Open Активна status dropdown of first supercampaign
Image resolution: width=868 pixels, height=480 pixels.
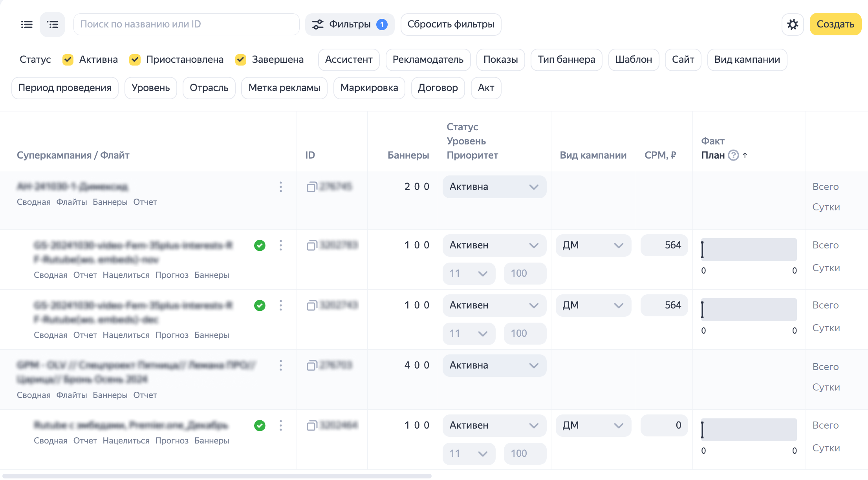tap(494, 187)
